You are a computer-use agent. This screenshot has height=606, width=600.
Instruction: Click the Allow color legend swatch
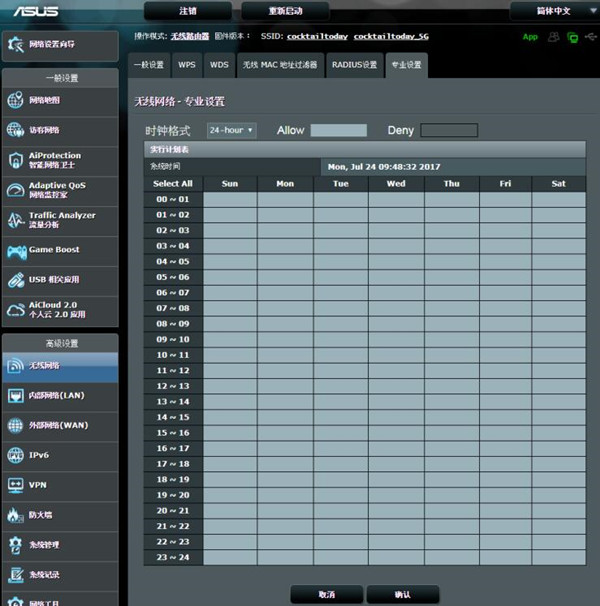pyautogui.click(x=338, y=130)
